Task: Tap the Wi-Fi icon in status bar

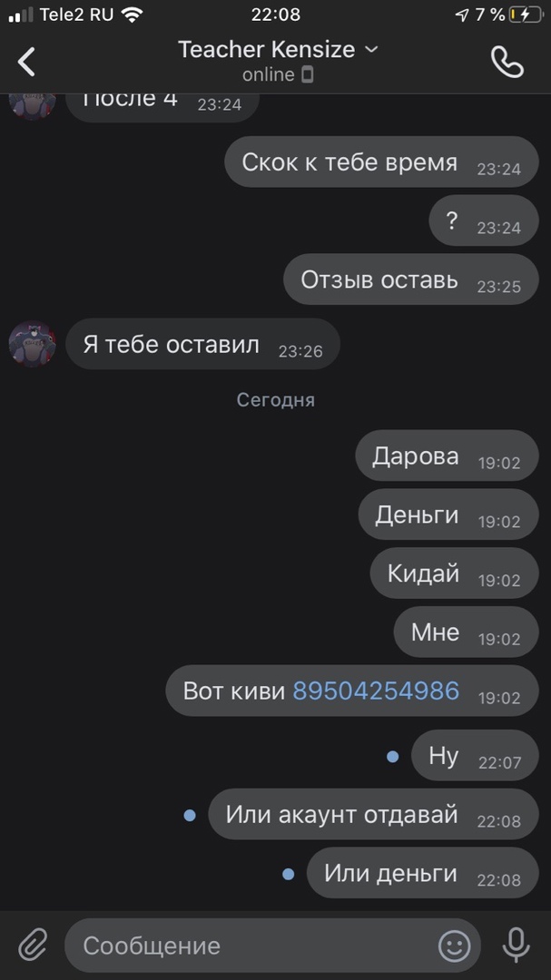Action: [x=132, y=15]
